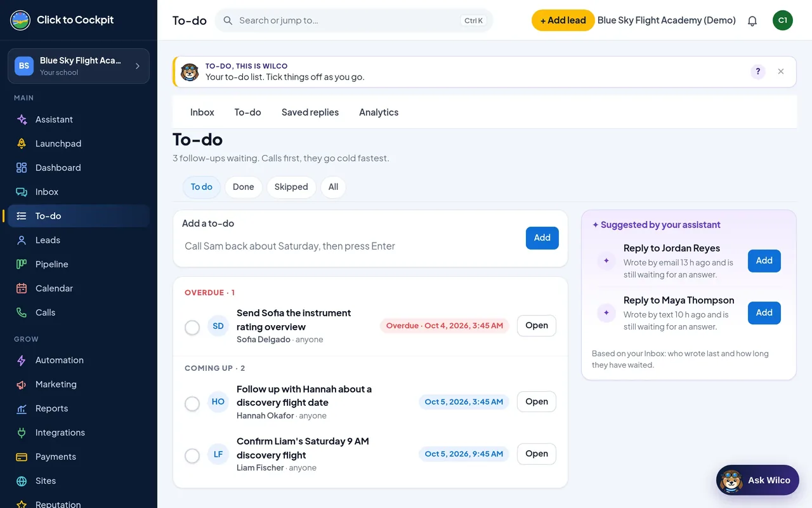This screenshot has height=508, width=812.
Task: Go to the Analytics tab
Action: click(379, 112)
